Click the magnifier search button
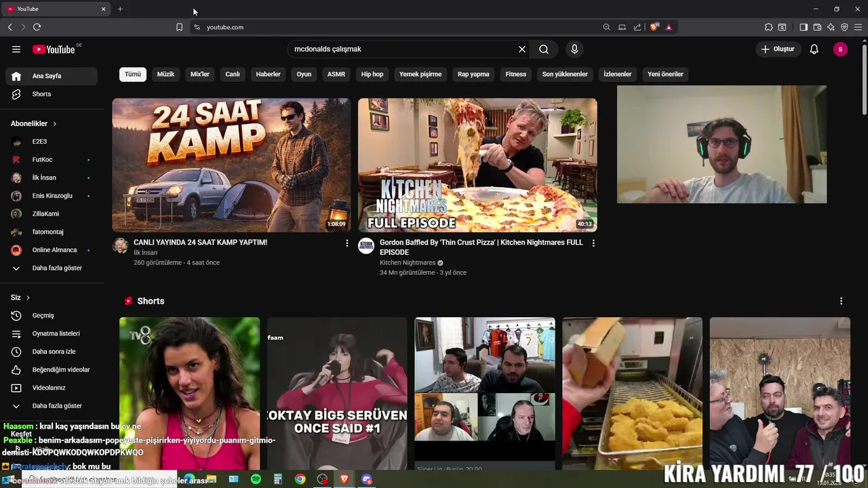 544,49
